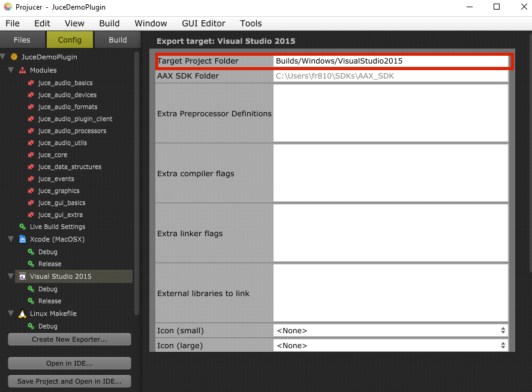Viewport: 532px width, 392px height.
Task: Click the settings panel vertical scrollbar
Action: point(530,153)
